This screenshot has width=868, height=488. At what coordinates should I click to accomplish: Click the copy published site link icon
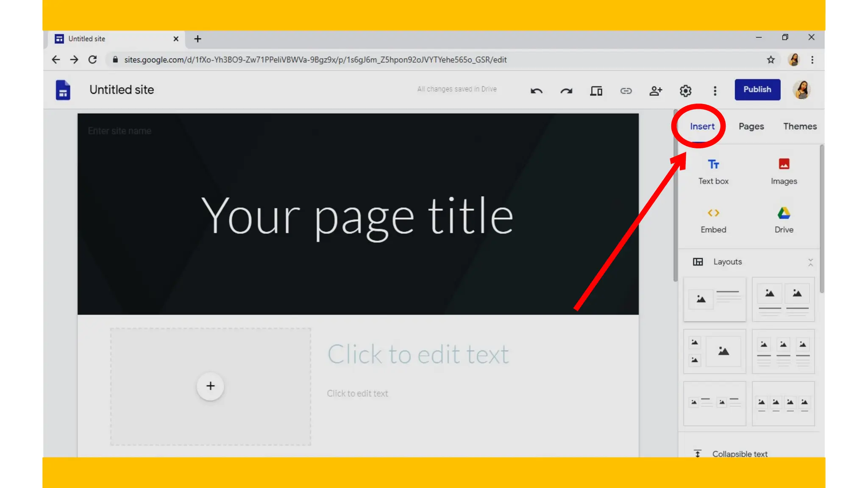pyautogui.click(x=626, y=91)
